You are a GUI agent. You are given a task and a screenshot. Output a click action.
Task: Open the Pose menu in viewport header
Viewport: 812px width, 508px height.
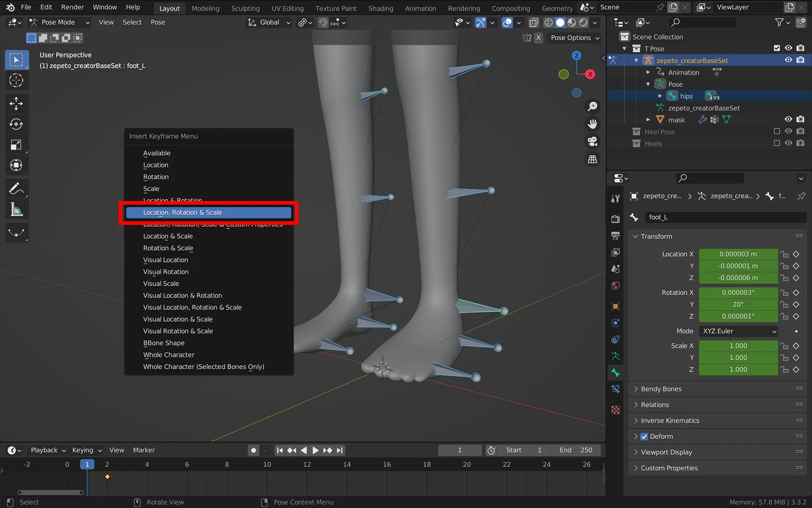[158, 22]
